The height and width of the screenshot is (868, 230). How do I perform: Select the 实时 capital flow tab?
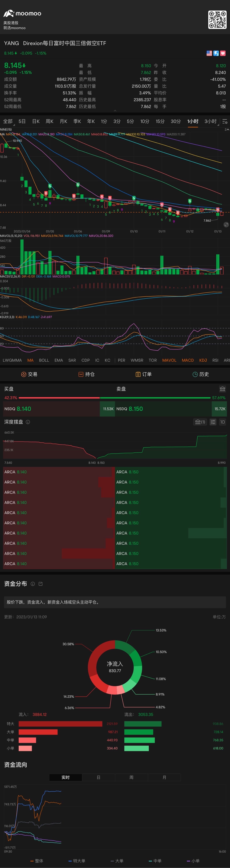(x=66, y=777)
